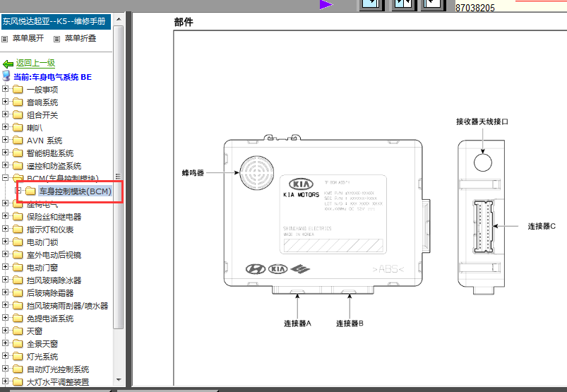Image resolution: width=567 pixels, height=392 pixels.
Task: Click 菜单展开 to expand all menus
Action: tap(28, 38)
